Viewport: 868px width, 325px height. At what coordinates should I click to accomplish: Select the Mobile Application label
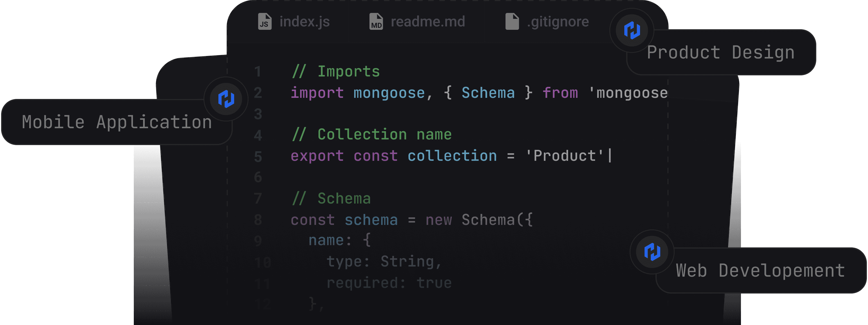117,122
